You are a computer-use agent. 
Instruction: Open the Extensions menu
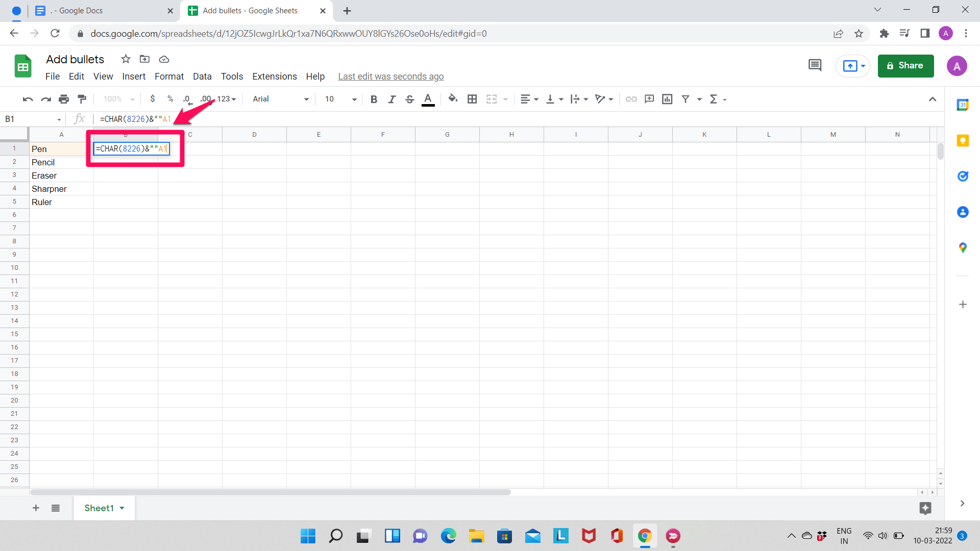point(275,76)
